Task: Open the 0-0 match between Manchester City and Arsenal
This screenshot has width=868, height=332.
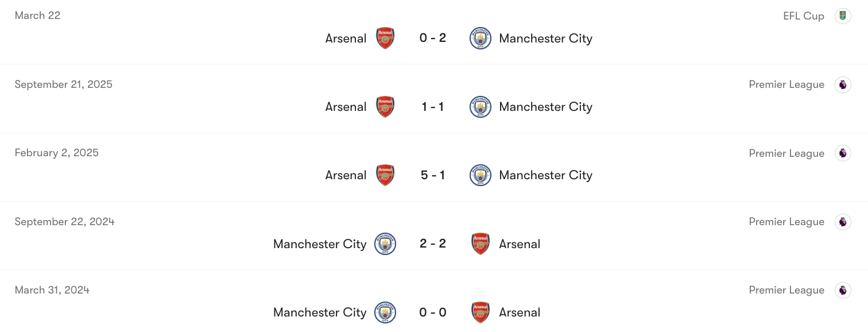Action: pos(432,312)
